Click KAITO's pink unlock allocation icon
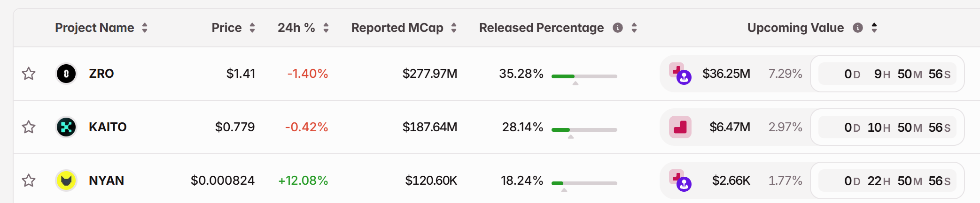This screenshot has width=980, height=203. click(680, 127)
